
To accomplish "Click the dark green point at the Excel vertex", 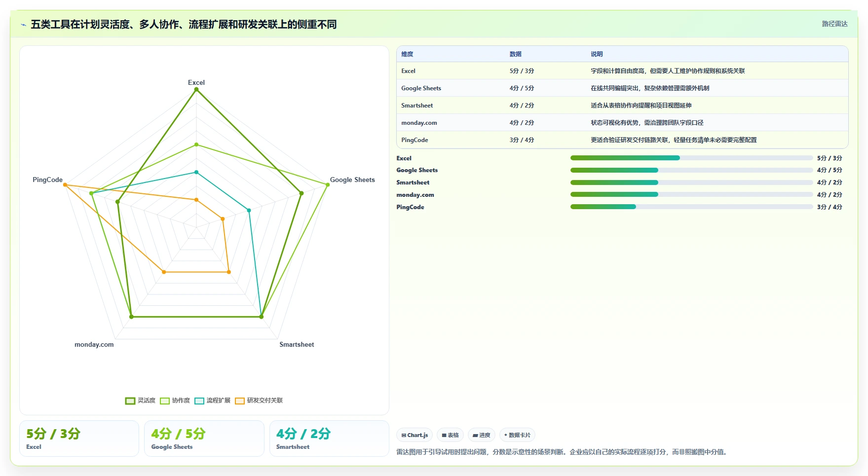I will (x=196, y=89).
